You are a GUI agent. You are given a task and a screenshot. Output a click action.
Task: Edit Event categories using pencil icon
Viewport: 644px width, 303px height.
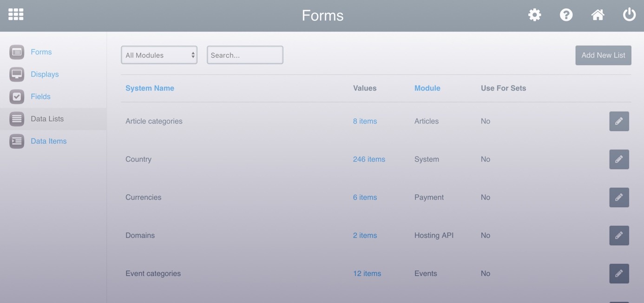click(619, 274)
